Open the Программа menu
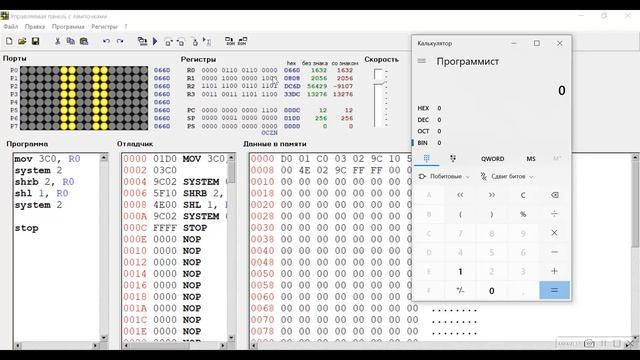 tap(68, 27)
